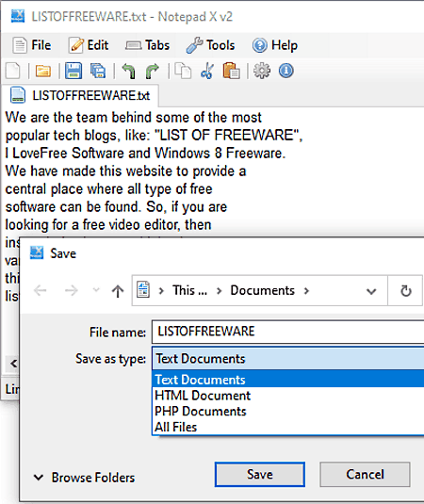Go back in the Save dialog
Viewport: 424px width, 504px height.
41,290
